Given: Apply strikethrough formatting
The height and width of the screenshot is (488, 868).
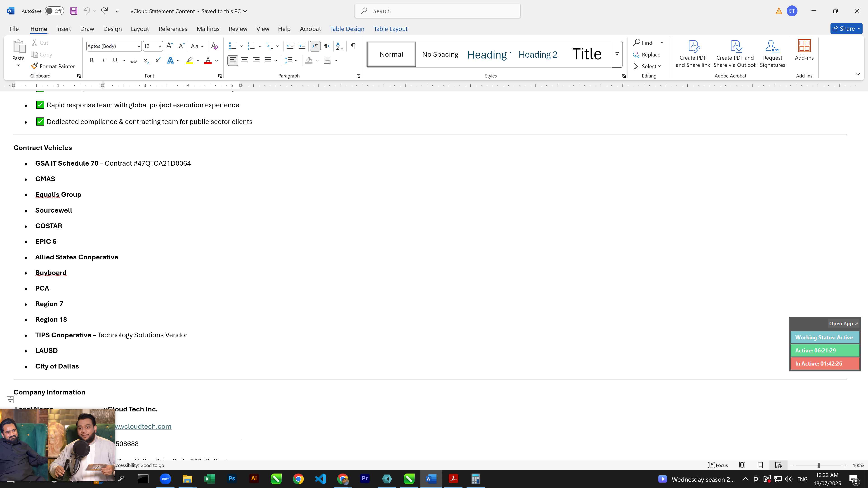Looking at the screenshot, I should 134,61.
